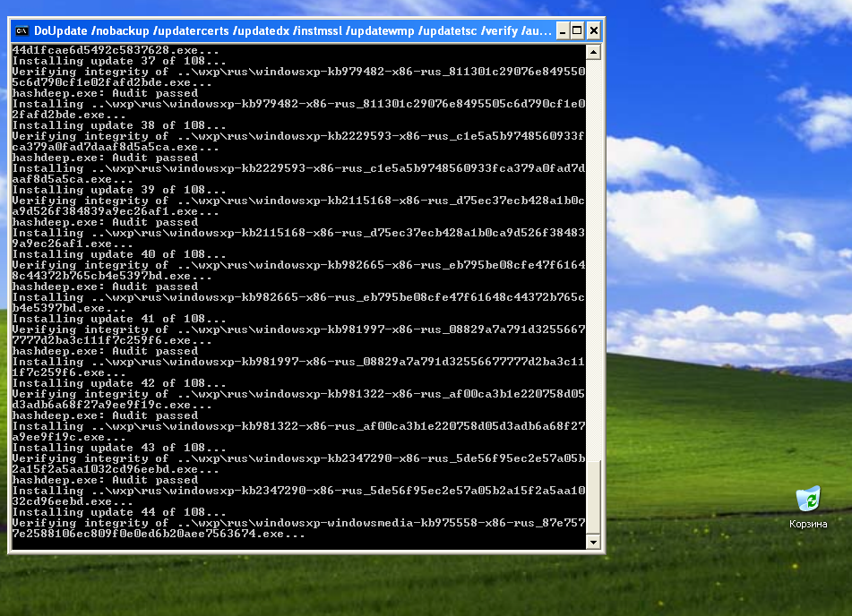The image size is (852, 616).
Task: Click the first line 44d1fcae6d5492c5837628.exe...
Action: [x=116, y=50]
